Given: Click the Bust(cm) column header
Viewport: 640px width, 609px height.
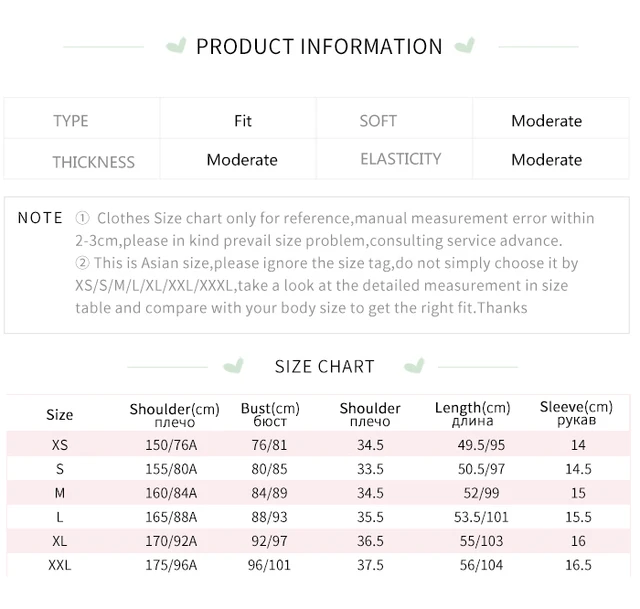Looking at the screenshot, I should click(270, 414).
